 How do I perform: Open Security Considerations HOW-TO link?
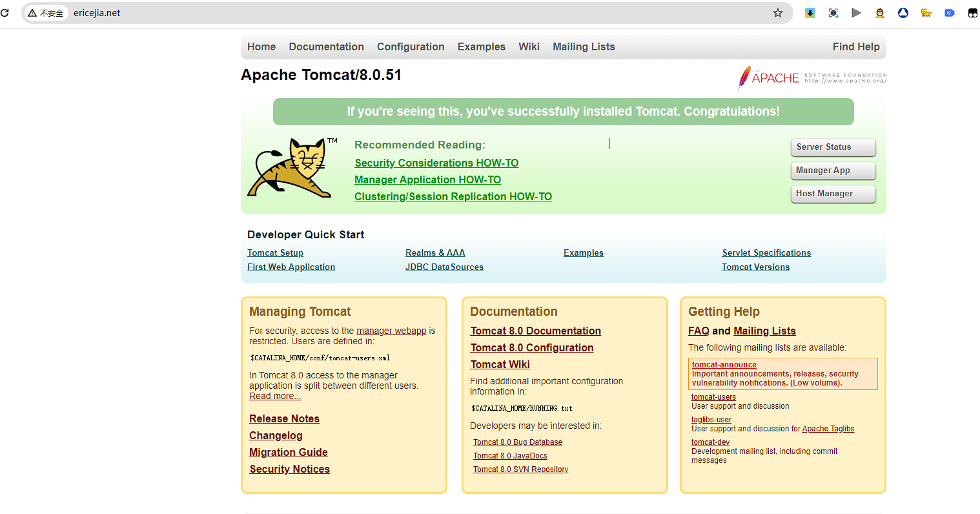coord(436,163)
